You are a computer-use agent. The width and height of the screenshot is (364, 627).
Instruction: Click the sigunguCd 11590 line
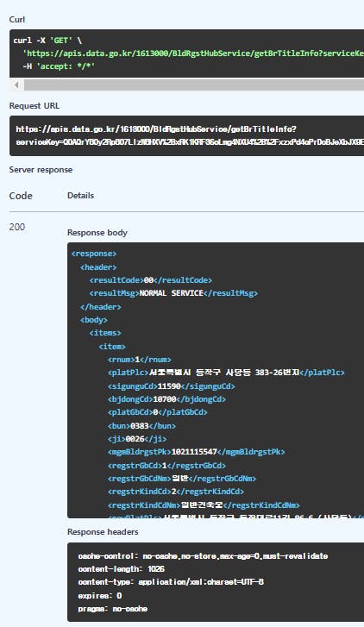tap(171, 386)
